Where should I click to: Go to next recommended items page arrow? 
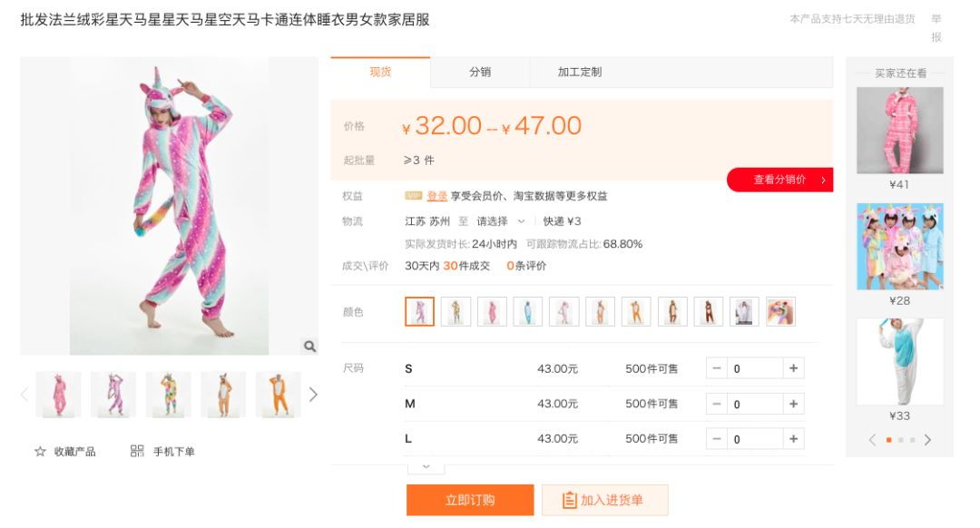[928, 440]
